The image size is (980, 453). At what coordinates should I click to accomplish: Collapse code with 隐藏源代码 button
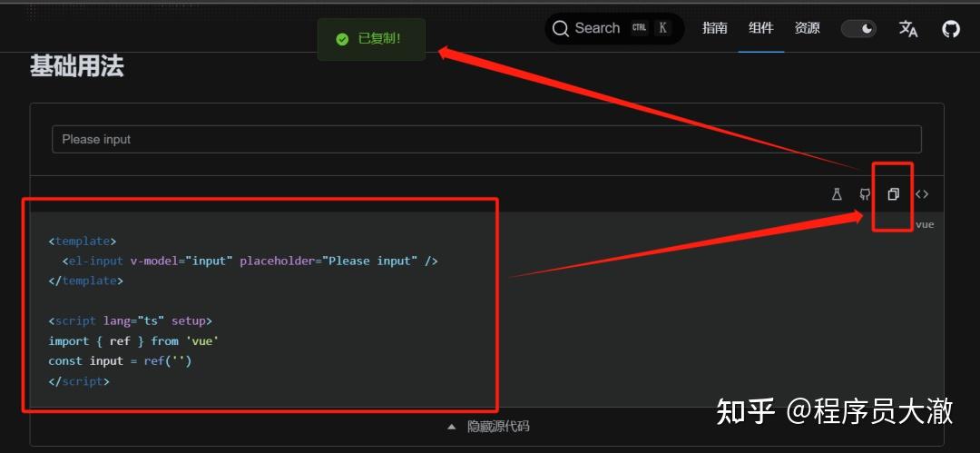pos(488,427)
